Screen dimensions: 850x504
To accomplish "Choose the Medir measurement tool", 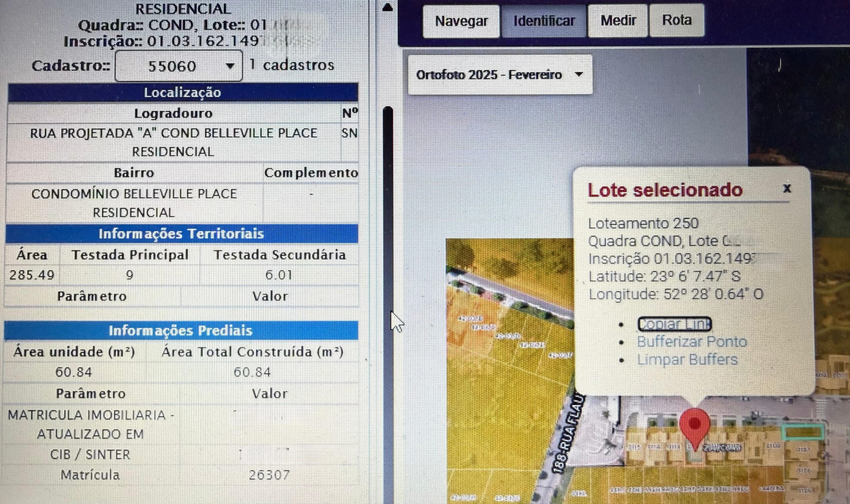I will (618, 20).
